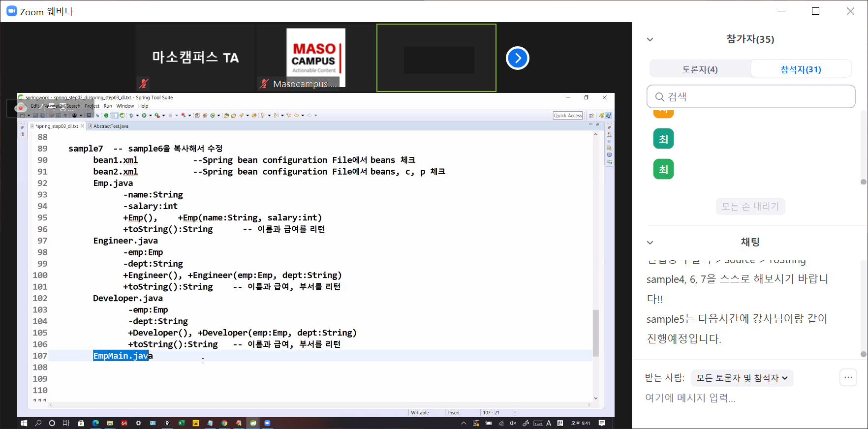
Task: Open Excel from the taskbar
Action: pos(182,423)
